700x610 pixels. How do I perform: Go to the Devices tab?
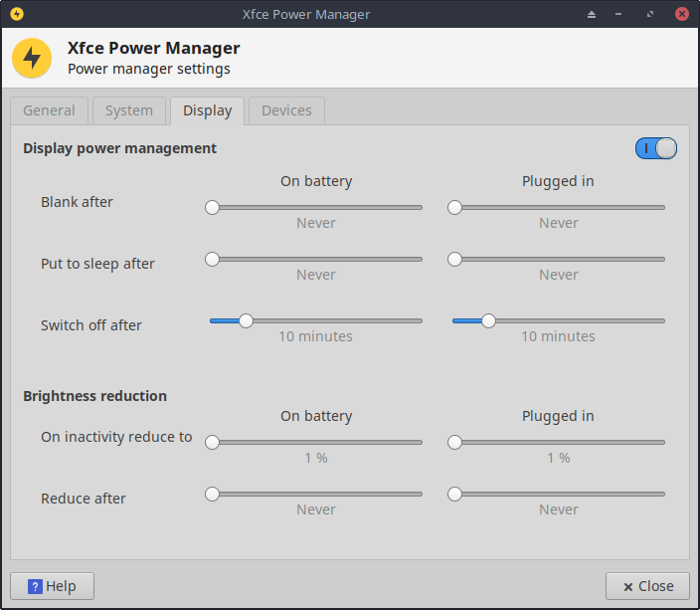point(286,110)
